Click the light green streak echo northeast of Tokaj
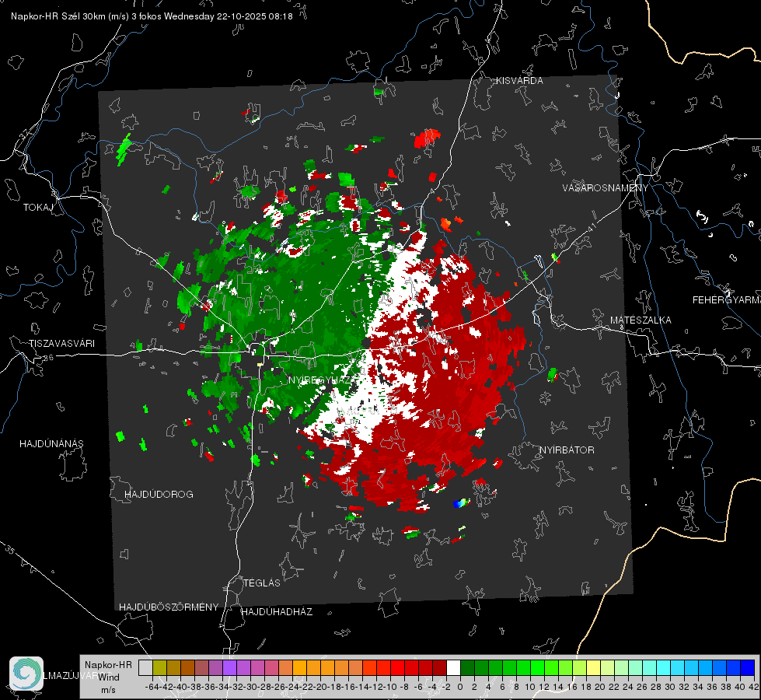761x700 pixels. (x=124, y=149)
